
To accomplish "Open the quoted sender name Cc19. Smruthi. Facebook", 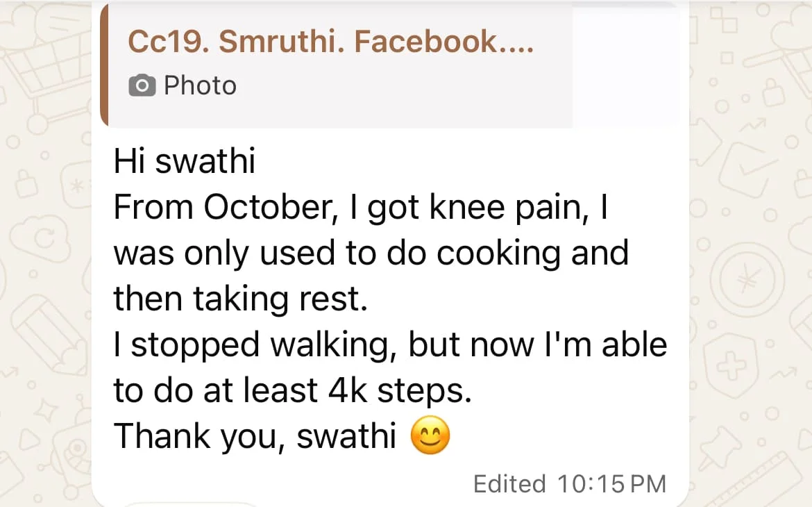I will tap(330, 42).
